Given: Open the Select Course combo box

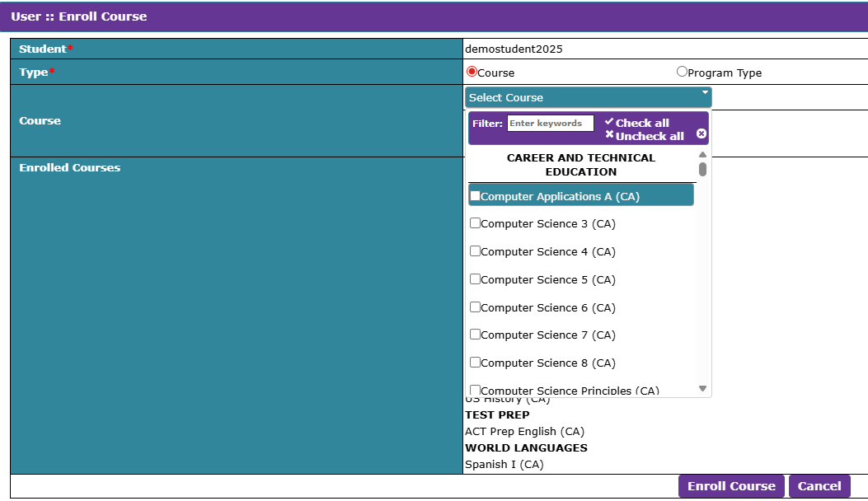Looking at the screenshot, I should (x=588, y=97).
